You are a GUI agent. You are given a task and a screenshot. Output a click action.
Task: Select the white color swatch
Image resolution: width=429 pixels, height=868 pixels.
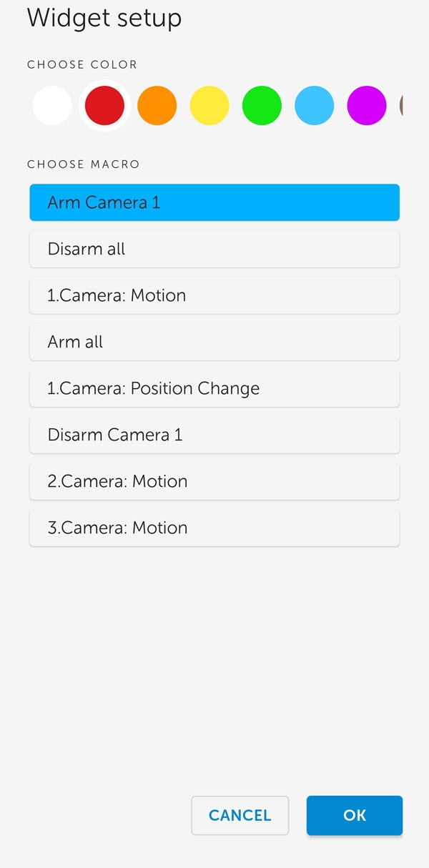[x=52, y=106]
